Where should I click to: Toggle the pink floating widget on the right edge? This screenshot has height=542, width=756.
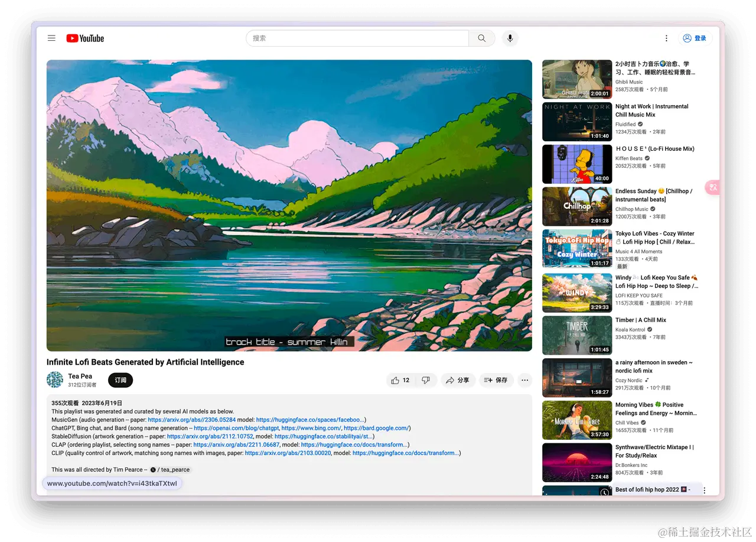pyautogui.click(x=713, y=187)
